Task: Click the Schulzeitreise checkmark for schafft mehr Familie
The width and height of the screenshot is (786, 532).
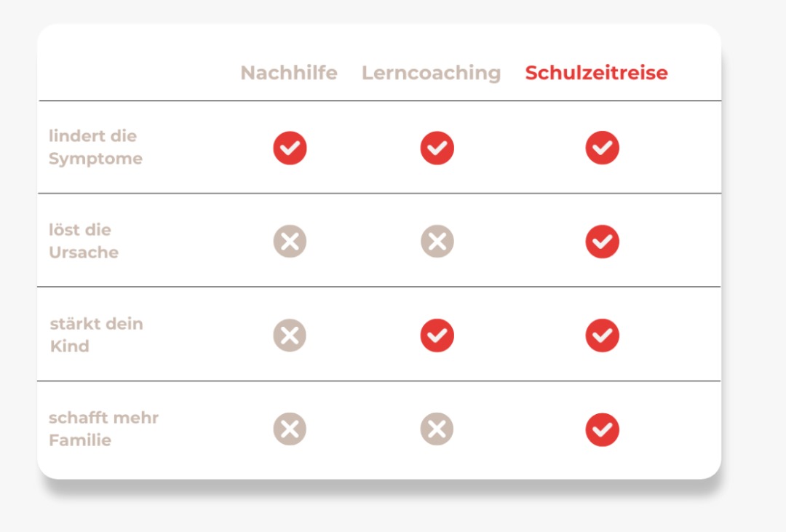Action: (x=602, y=429)
